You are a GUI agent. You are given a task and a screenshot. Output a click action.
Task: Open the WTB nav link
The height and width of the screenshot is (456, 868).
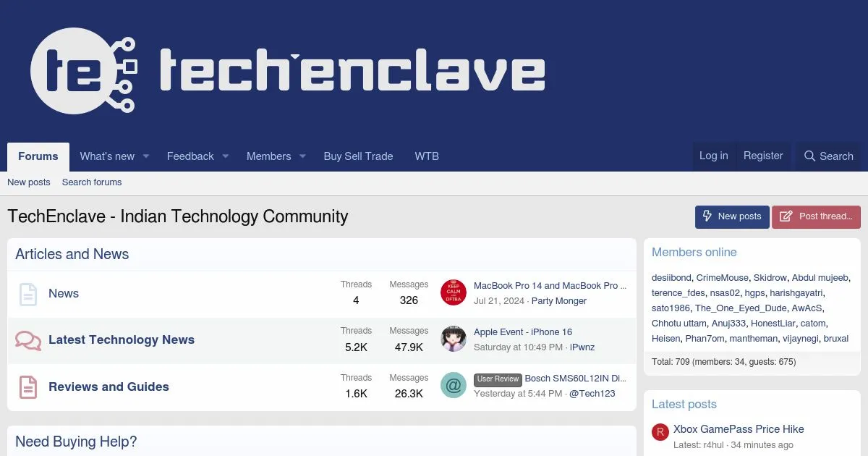(427, 156)
